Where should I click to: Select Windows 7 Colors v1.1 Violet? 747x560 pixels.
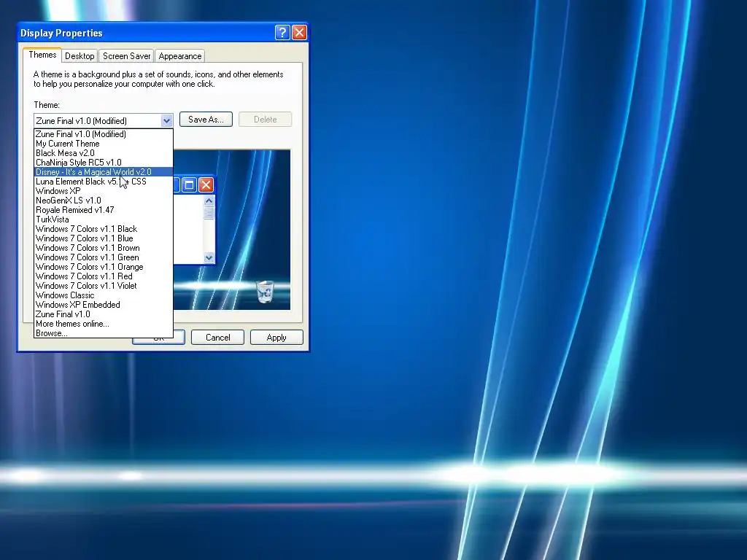[104, 286]
